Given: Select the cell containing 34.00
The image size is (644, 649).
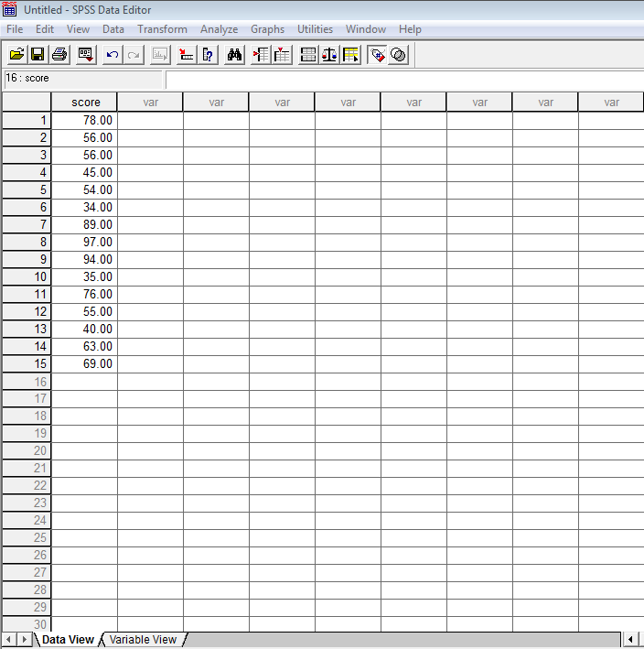Looking at the screenshot, I should pos(84,208).
